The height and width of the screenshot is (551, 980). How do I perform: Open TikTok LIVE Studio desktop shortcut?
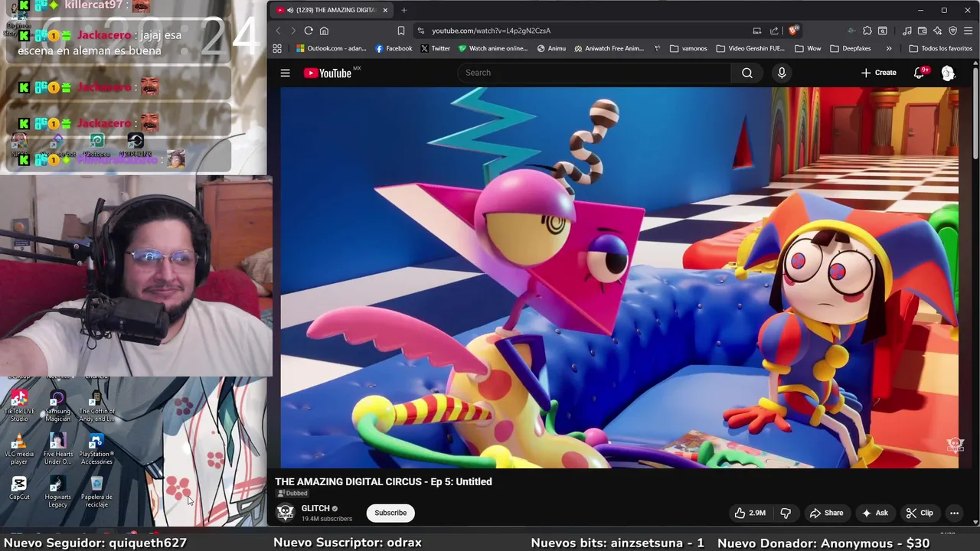tap(19, 406)
